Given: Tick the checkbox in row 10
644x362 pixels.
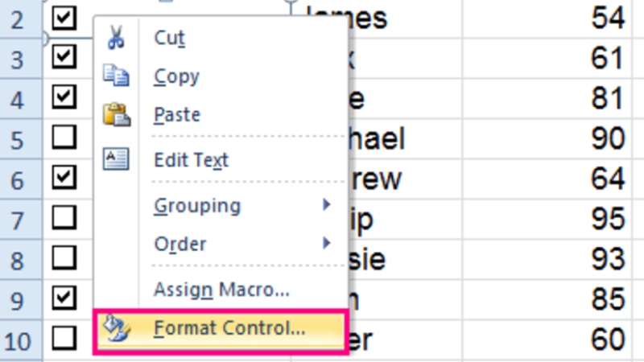Looking at the screenshot, I should pyautogui.click(x=64, y=339).
